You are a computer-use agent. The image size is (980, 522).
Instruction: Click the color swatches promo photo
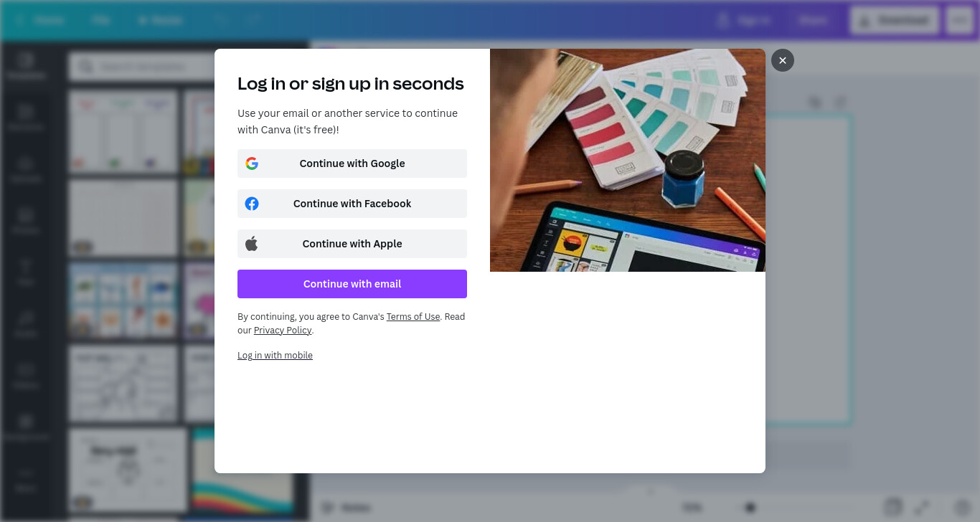point(628,160)
